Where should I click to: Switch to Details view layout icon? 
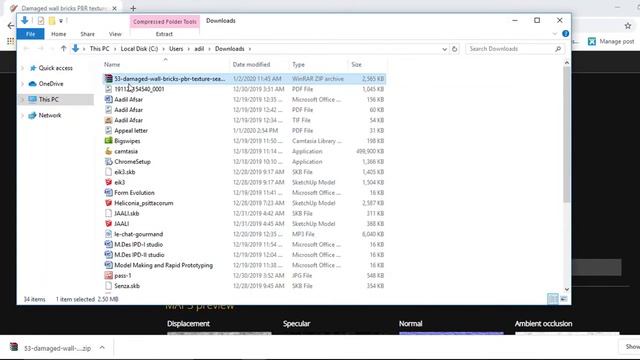(553, 299)
